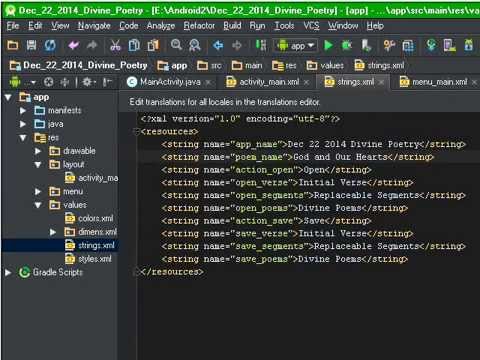This screenshot has height=360, width=480.
Task: Expand the Gradle Scripts arrow
Action: 8,273
